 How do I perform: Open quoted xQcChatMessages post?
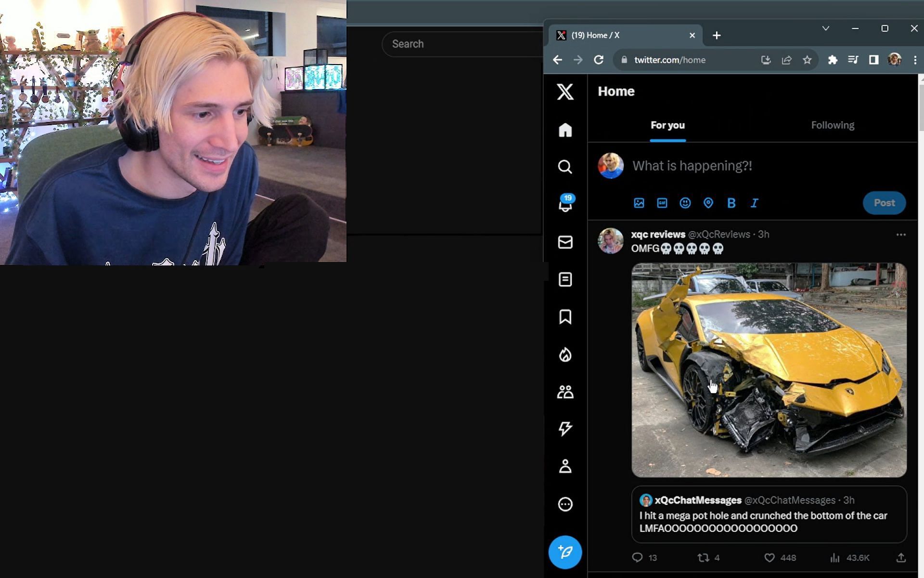coord(769,514)
